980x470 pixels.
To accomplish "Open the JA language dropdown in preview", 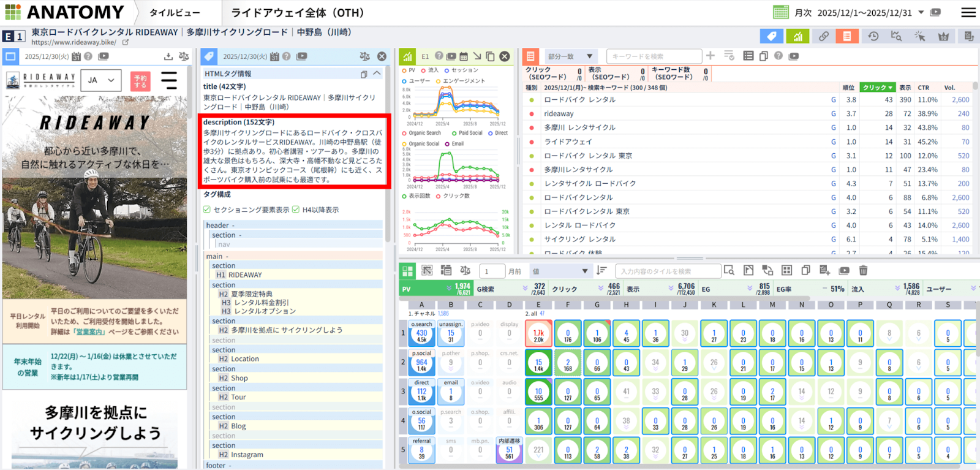I will 101,80.
